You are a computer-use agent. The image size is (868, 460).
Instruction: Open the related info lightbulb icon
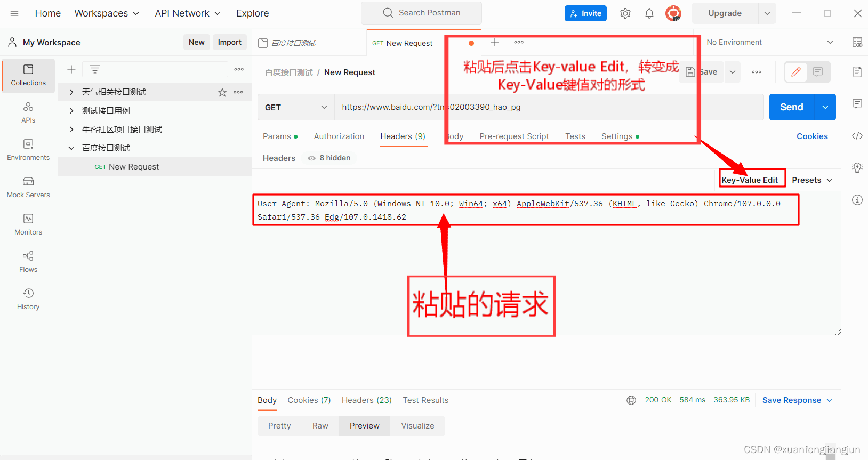[x=857, y=168]
